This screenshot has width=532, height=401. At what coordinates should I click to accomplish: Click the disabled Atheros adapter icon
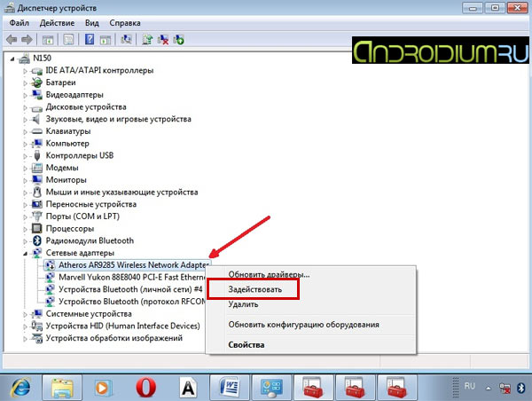[x=50, y=265]
